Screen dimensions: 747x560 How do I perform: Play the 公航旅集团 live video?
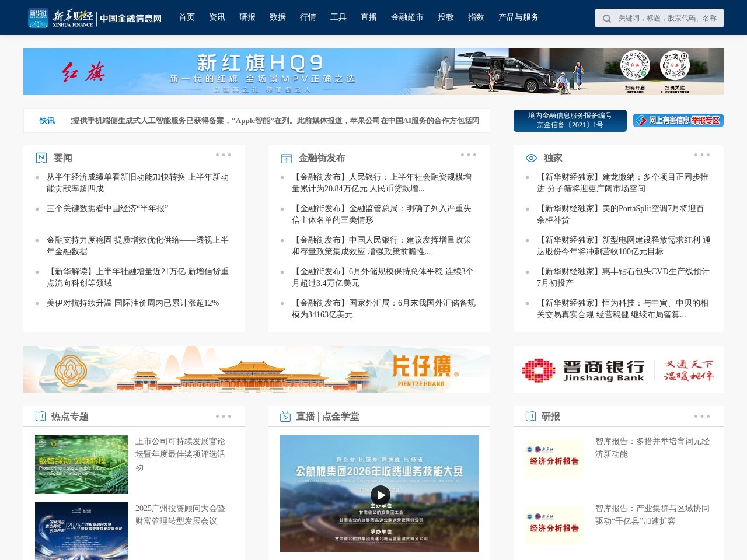pos(380,496)
